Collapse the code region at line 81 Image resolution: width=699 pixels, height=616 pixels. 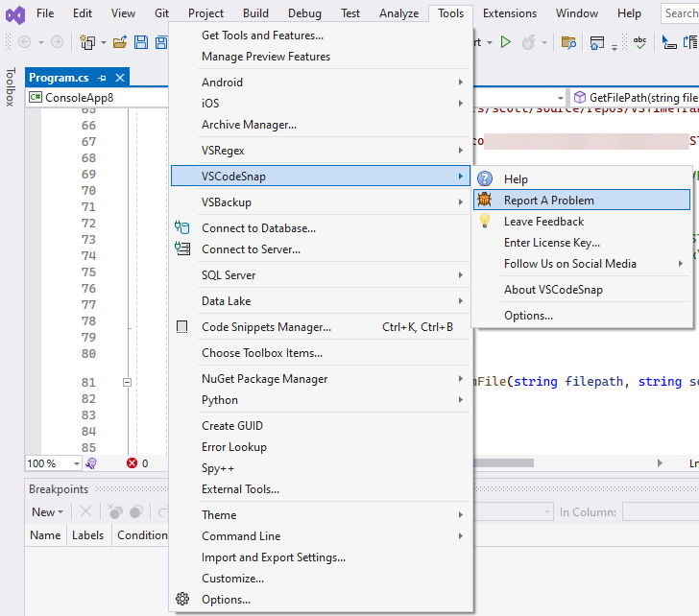pos(127,382)
